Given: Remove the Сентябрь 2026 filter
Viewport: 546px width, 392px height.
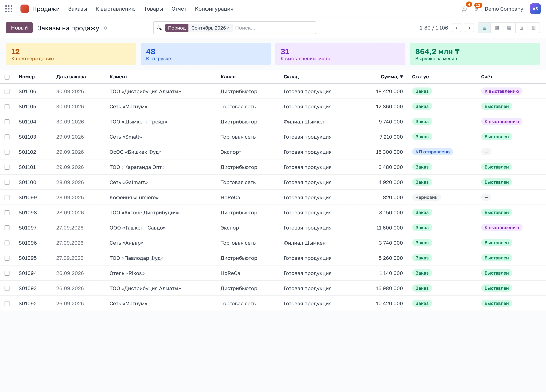Looking at the screenshot, I should [228, 28].
